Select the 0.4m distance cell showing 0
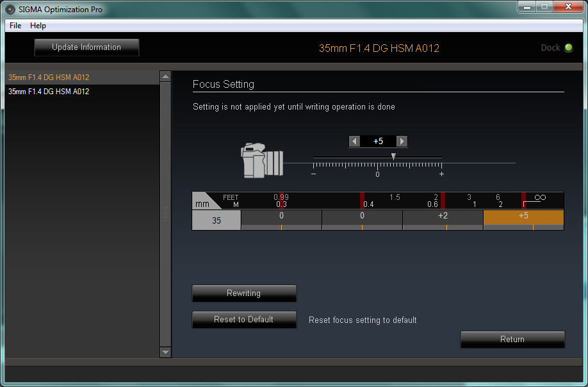This screenshot has width=588, height=387. 362,220
